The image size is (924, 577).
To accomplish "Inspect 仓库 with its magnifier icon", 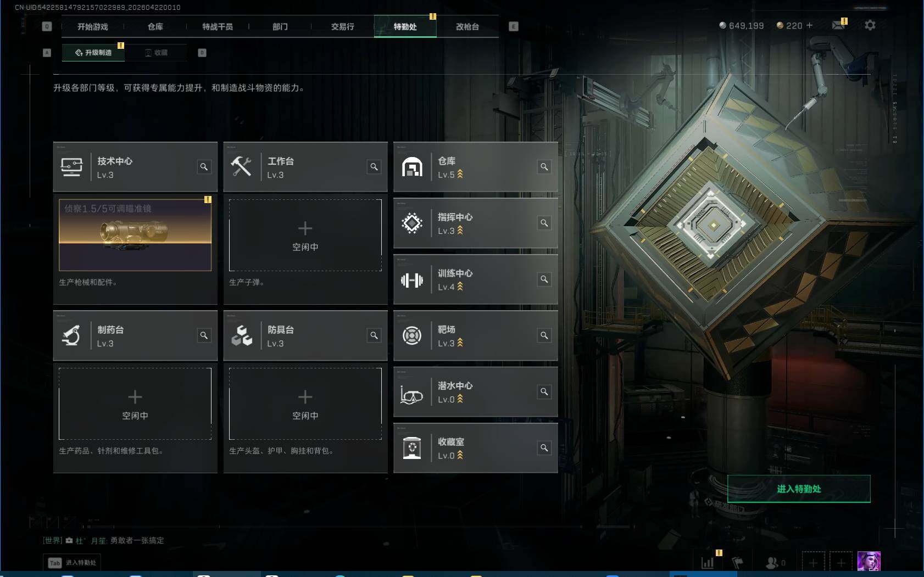I will point(544,167).
